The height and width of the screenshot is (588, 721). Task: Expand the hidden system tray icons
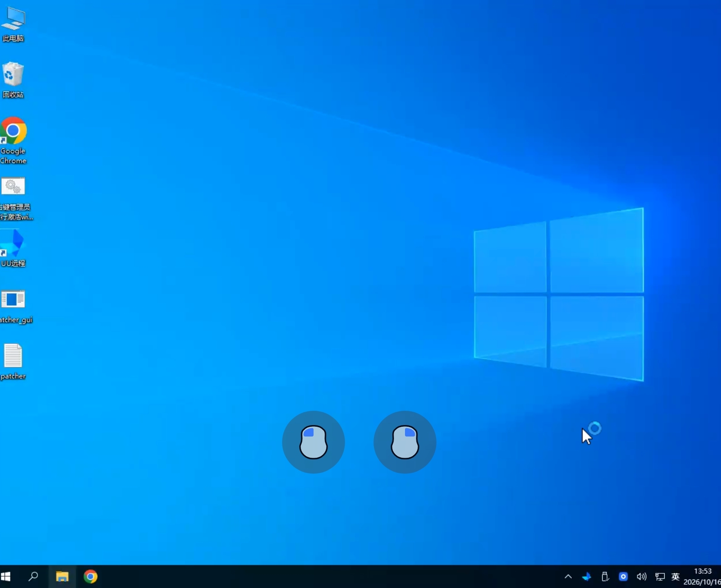568,577
